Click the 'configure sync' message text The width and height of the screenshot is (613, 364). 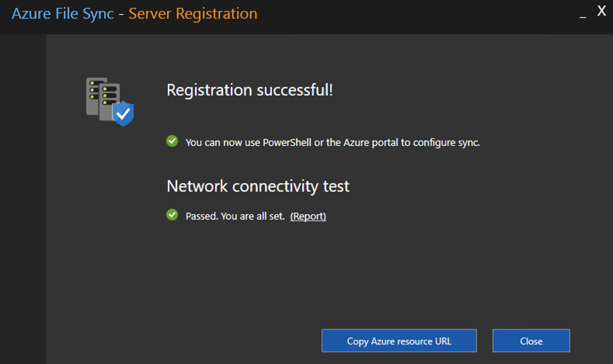(x=446, y=143)
